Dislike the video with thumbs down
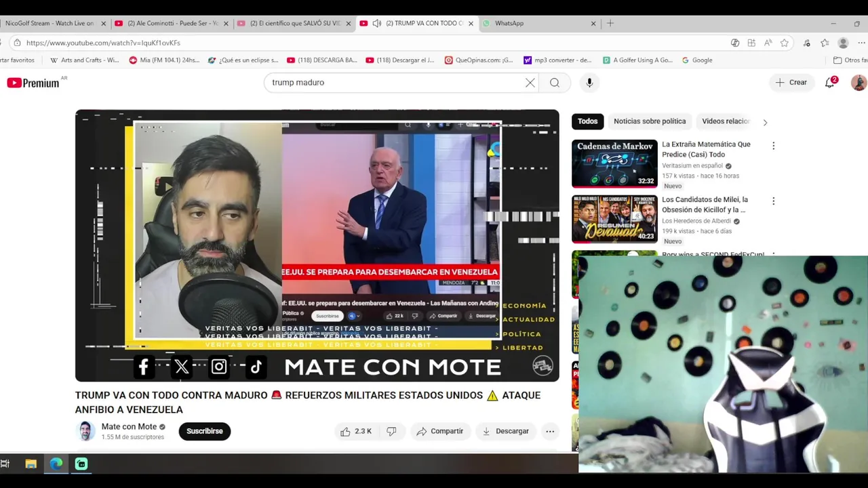Screen dimensions: 868x488 pos(391,431)
